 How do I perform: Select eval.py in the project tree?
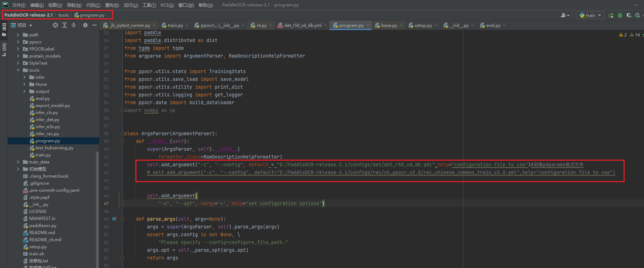(x=42, y=99)
